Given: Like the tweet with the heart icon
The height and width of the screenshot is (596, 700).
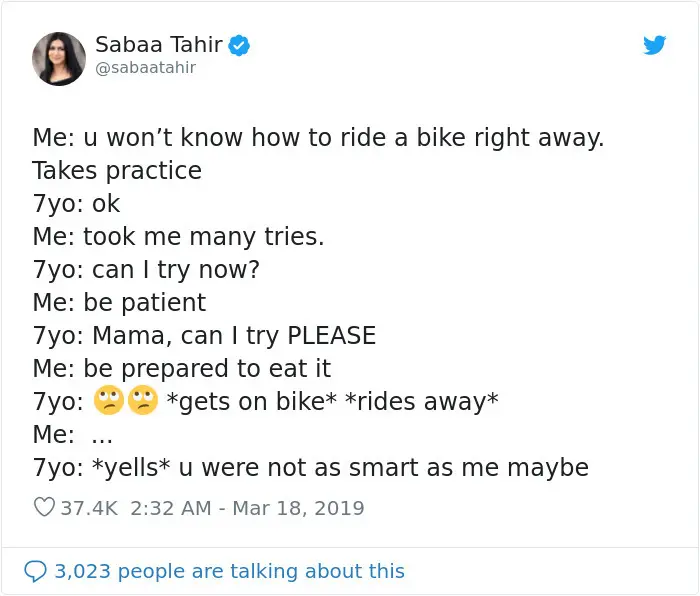Looking at the screenshot, I should tap(44, 508).
